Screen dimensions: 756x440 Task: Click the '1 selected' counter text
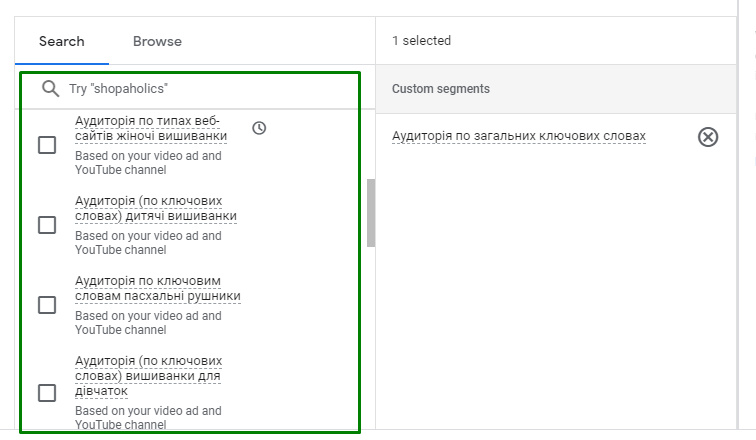point(421,41)
